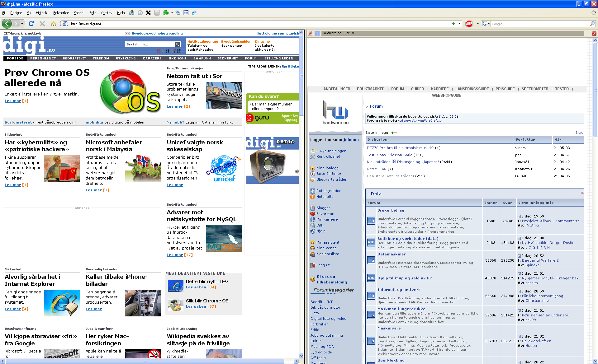The image size is (598, 364).
Task: Open the Internett og nettverk forum
Action: pyautogui.click(x=399, y=290)
